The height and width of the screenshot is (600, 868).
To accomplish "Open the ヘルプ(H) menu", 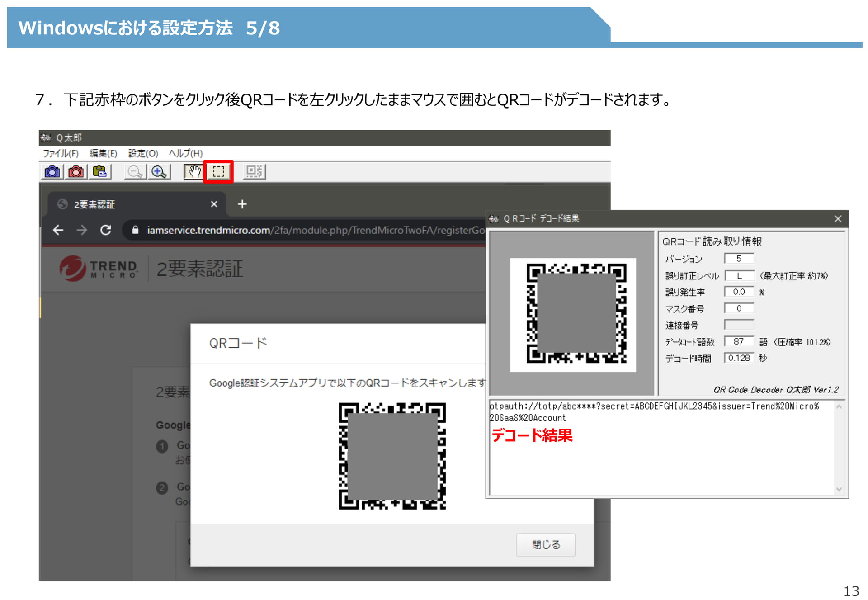I will point(185,153).
